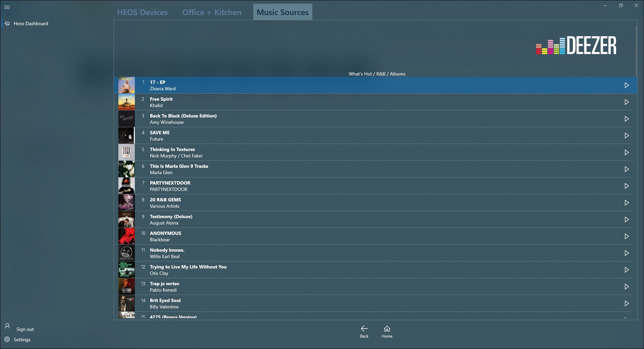Select "Back To Black (Deluxe Edition)" title
This screenshot has height=349, width=644.
click(x=183, y=116)
